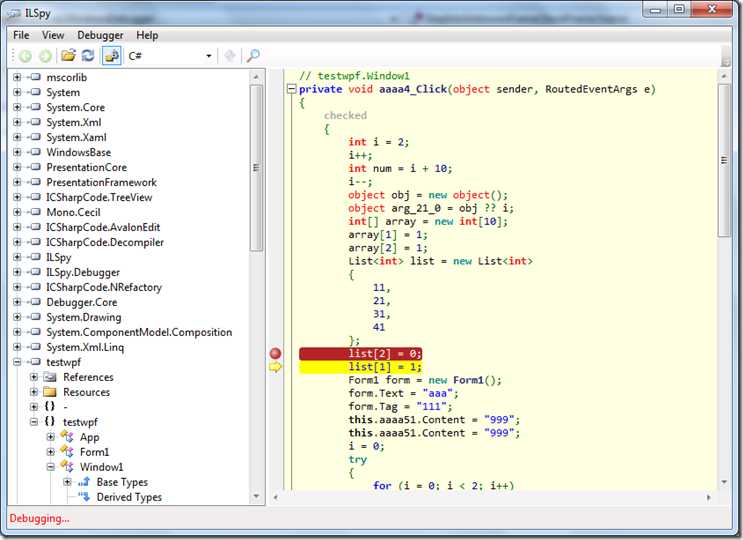Open an assembly with the folder icon
The width and height of the screenshot is (743, 540).
click(x=68, y=56)
